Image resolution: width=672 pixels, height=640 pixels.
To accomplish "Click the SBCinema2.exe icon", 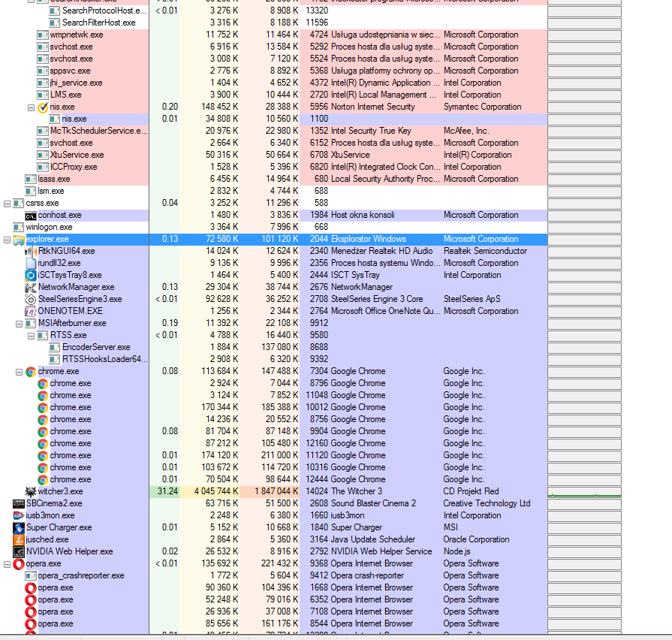I will [19, 504].
